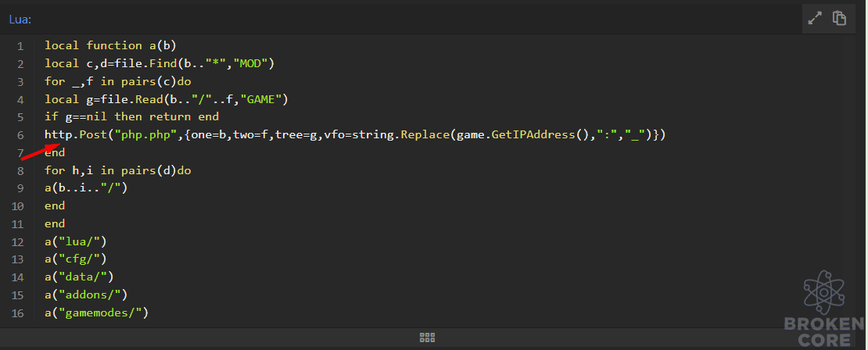This screenshot has width=868, height=350.
Task: Click the "if g==nil then return end" line
Action: pos(131,116)
